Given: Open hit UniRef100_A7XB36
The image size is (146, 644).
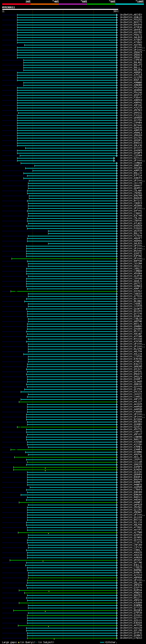Looking at the screenshot, I should pyautogui.click(x=131, y=27).
